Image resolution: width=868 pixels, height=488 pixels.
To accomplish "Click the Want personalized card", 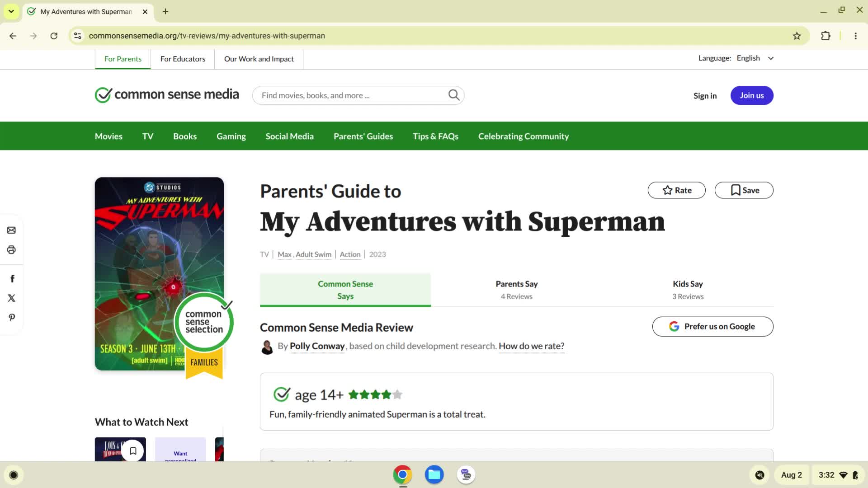I will [x=180, y=449].
